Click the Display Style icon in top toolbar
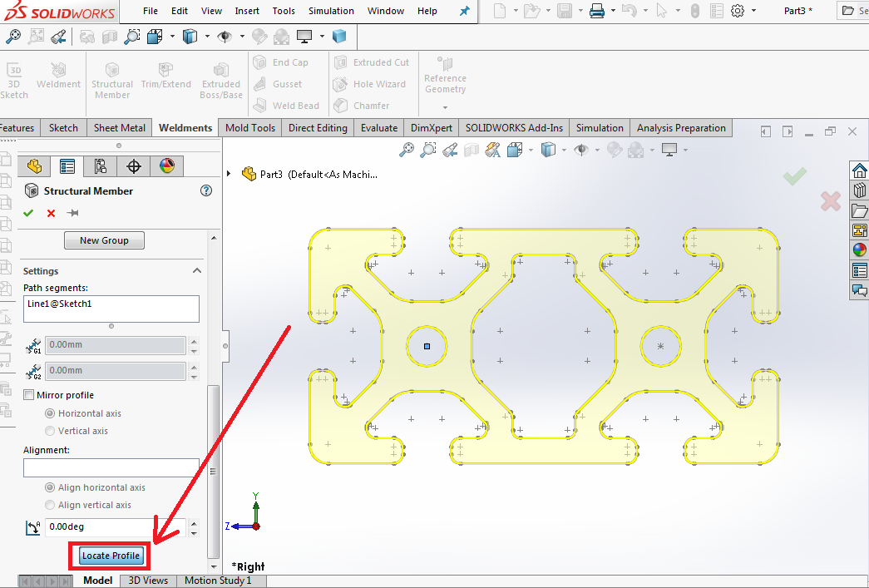Image resolution: width=869 pixels, height=588 pixels. click(190, 37)
